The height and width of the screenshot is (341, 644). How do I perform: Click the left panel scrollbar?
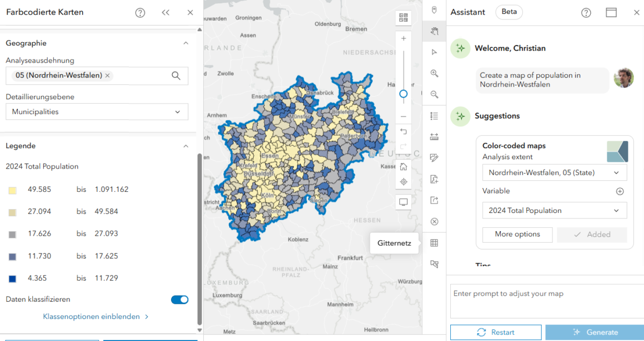(x=200, y=239)
